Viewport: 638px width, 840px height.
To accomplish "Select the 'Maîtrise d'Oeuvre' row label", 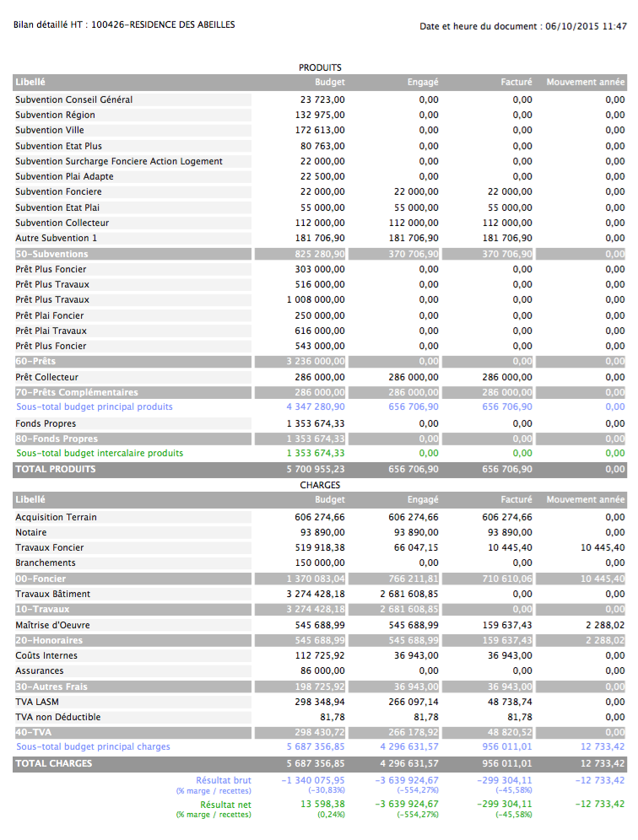I will (52, 625).
